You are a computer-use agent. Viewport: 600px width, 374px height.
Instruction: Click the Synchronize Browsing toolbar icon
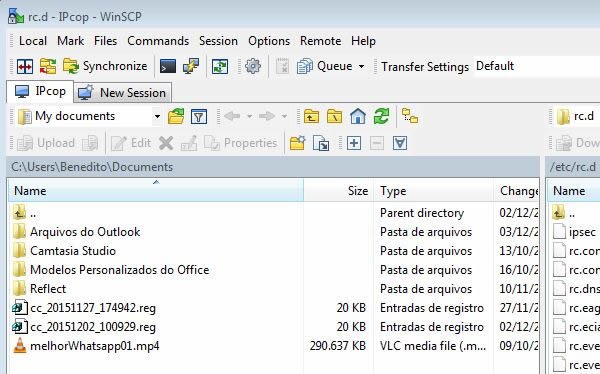(x=48, y=67)
